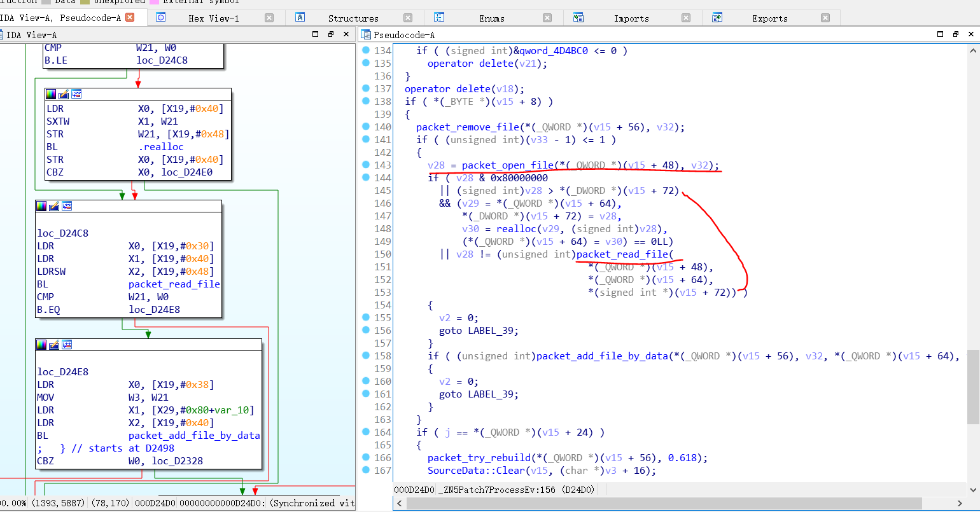Click .realloc operand in graph view
This screenshot has width=980, height=512.
tap(161, 146)
